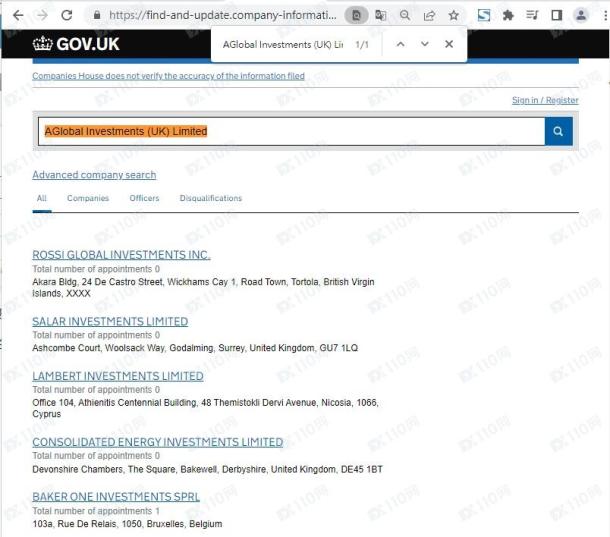The height and width of the screenshot is (537, 610).
Task: Click the browser address bar URL
Action: (x=223, y=16)
